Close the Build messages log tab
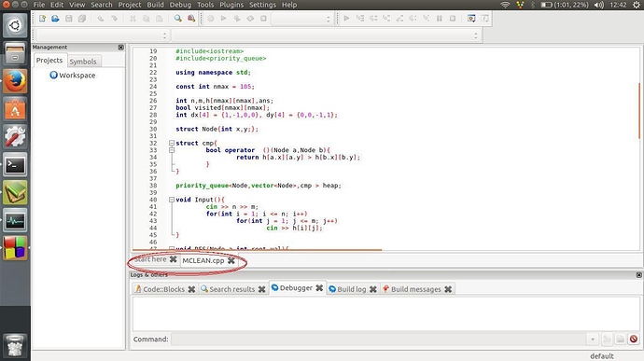Viewport: 644px width, 361px height. click(x=448, y=289)
